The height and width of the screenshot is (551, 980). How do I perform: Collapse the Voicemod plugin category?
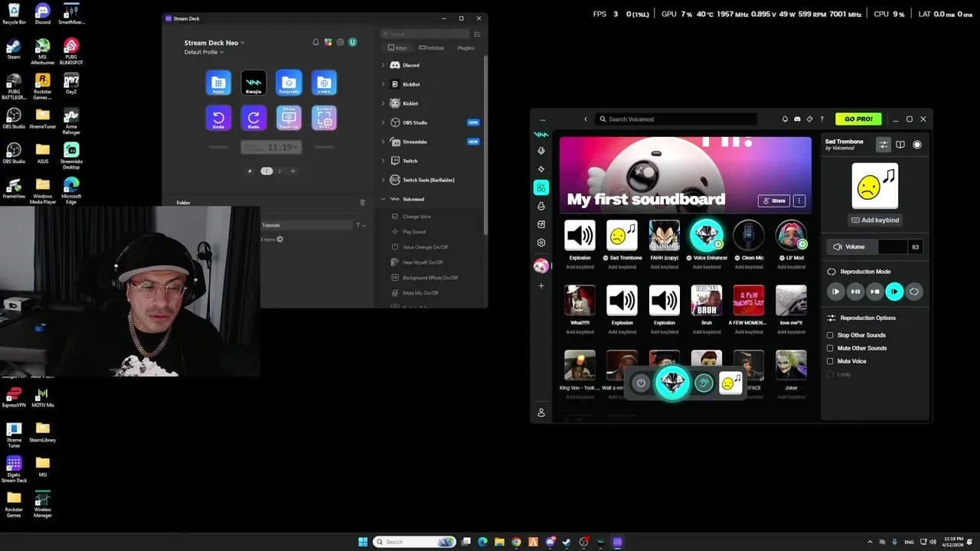[x=383, y=199]
